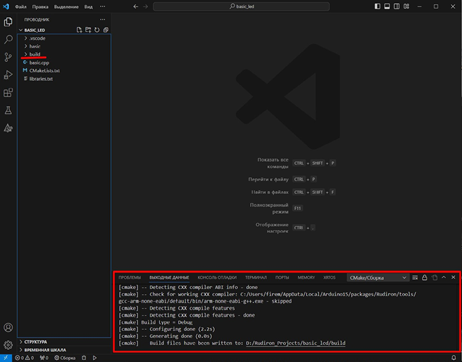The width and height of the screenshot is (462, 362).
Task: Open the Правка menu
Action: coord(40,7)
